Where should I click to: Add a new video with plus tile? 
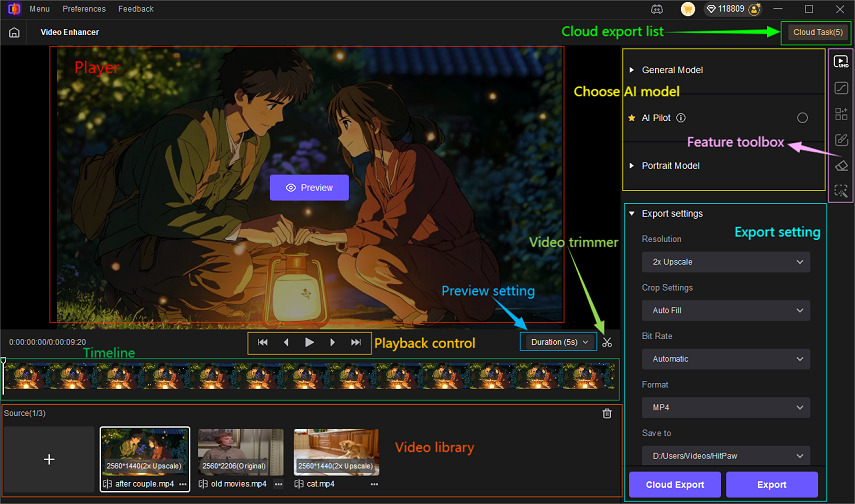49,459
